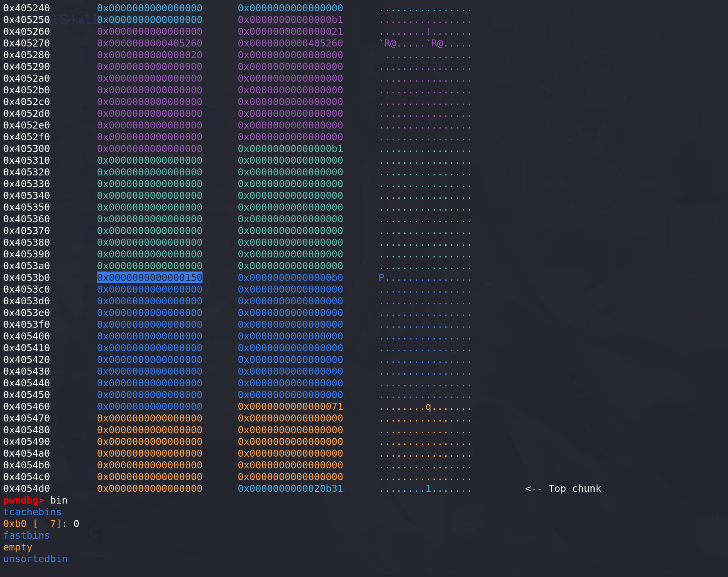Select the address 0x405450
The width and height of the screenshot is (728, 577).
click(x=27, y=395)
